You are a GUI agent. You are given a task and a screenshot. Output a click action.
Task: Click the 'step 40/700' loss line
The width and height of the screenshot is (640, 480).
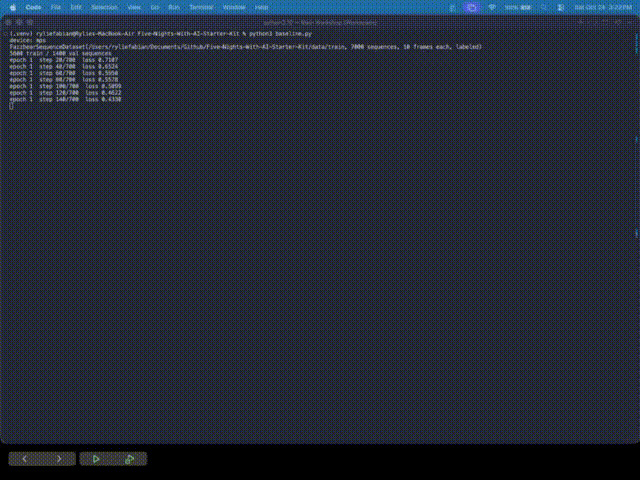[x=64, y=67]
